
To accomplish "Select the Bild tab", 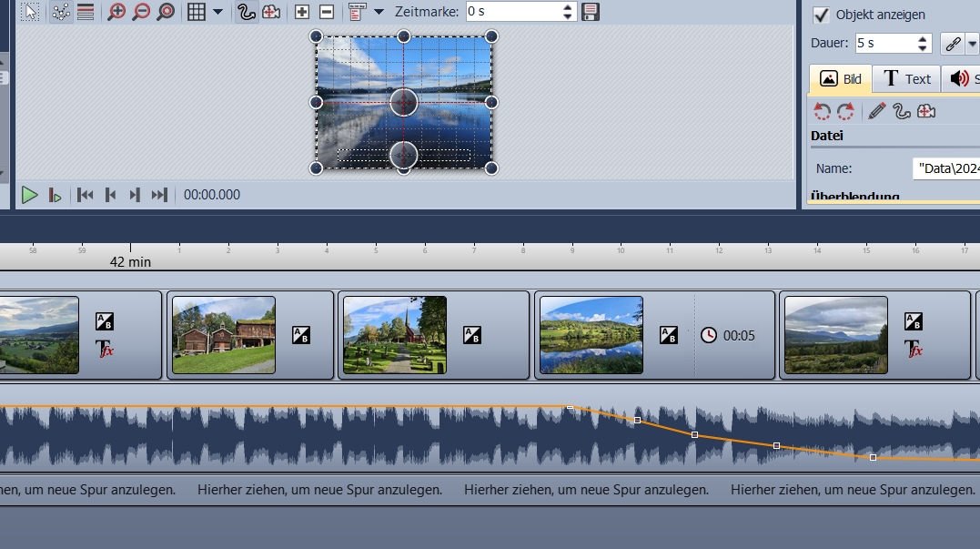I will [841, 79].
